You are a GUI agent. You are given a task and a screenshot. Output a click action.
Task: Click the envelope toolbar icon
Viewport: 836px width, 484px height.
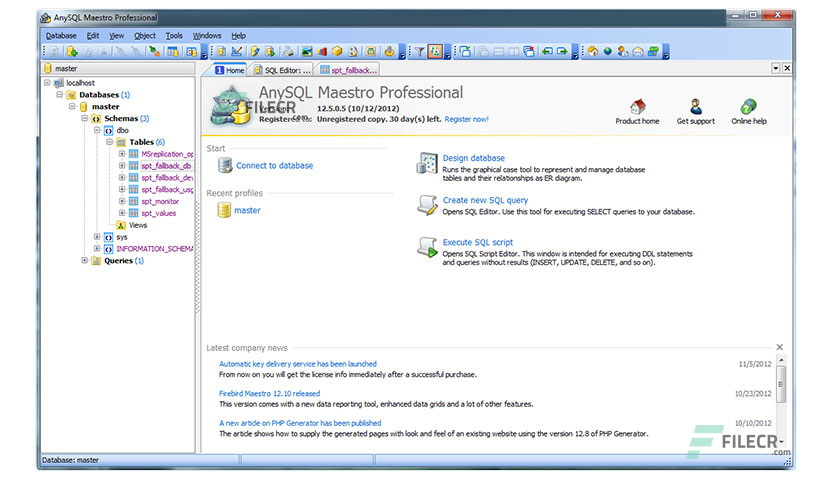[638, 52]
